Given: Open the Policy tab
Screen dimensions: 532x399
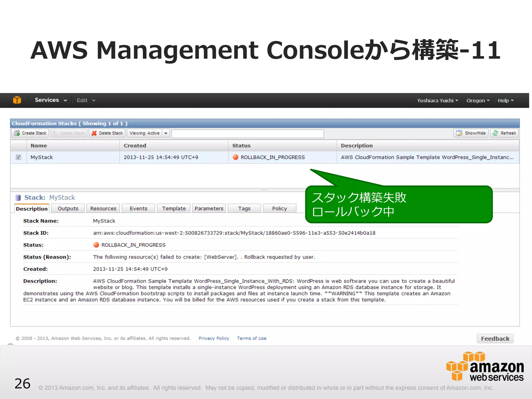Looking at the screenshot, I should click(280, 208).
